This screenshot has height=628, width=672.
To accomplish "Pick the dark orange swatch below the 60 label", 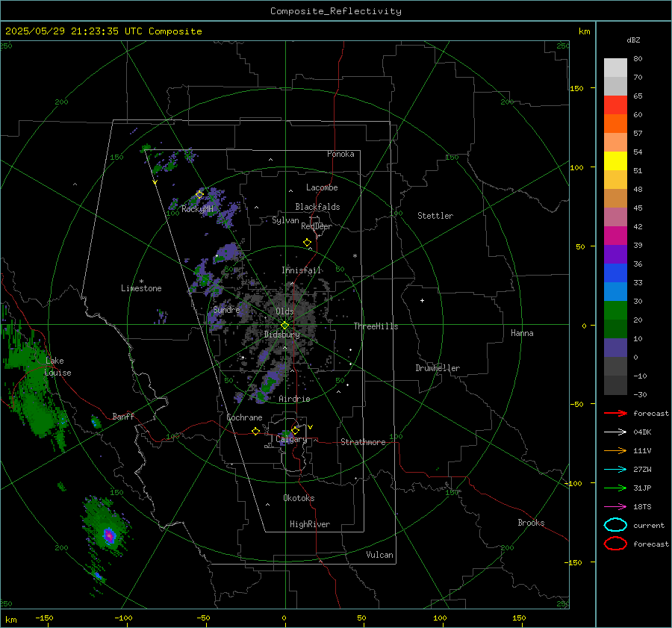I will [615, 124].
